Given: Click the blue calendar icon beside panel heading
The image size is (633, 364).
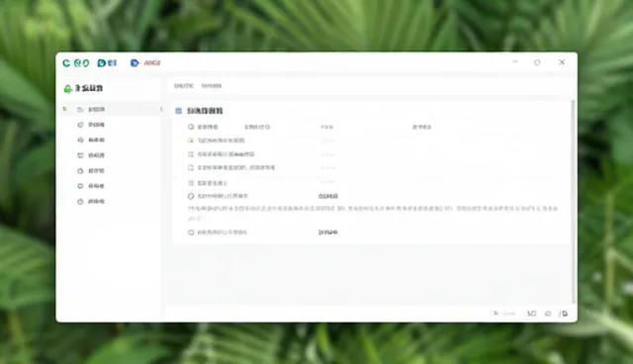Looking at the screenshot, I should (x=178, y=111).
